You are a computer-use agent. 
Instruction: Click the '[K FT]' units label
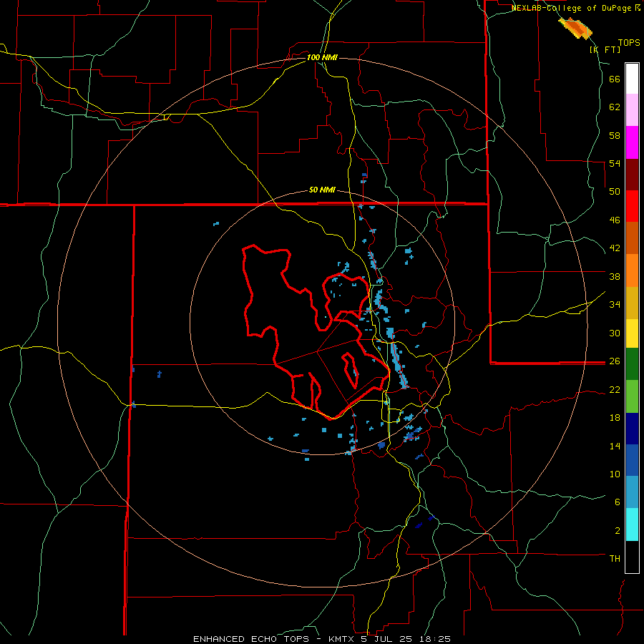coord(605,49)
